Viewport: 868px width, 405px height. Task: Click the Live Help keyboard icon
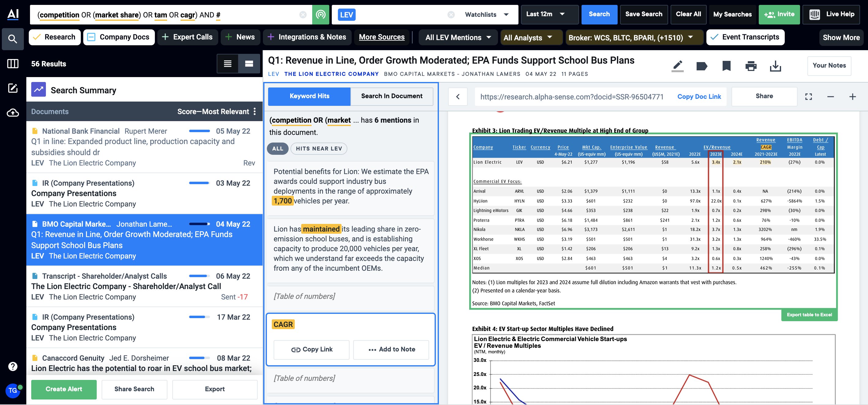814,14
